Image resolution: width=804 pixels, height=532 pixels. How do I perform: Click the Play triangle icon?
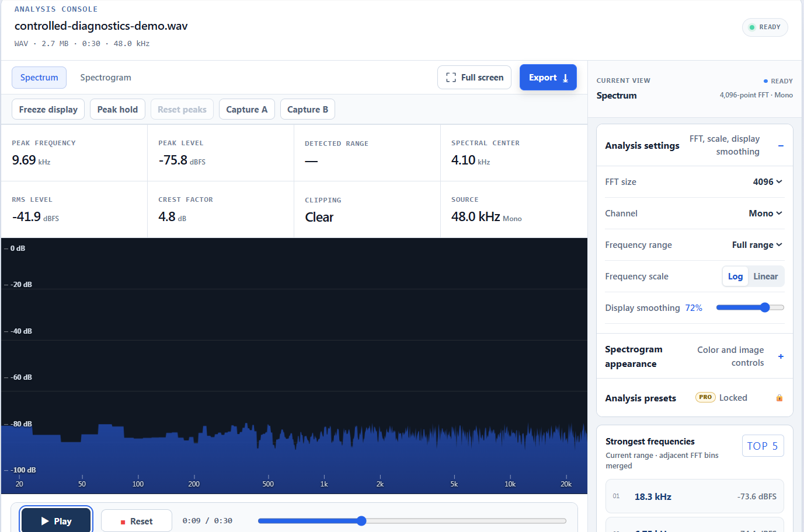(45, 521)
